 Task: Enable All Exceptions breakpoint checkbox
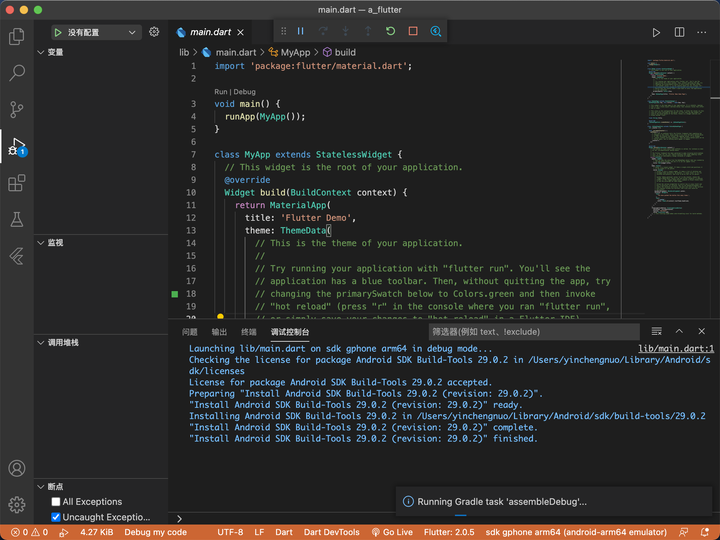pyautogui.click(x=56, y=501)
